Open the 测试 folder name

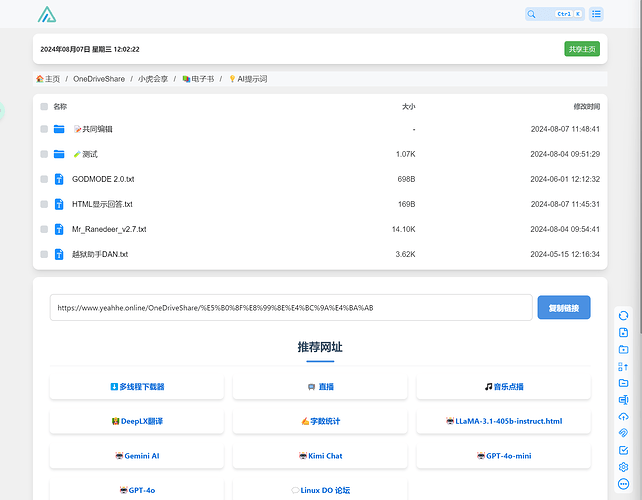point(86,154)
